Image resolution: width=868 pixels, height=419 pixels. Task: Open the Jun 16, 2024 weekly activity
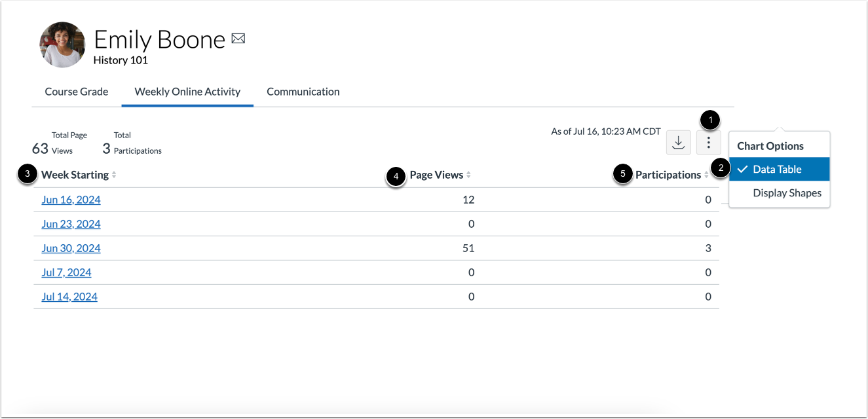pyautogui.click(x=71, y=200)
